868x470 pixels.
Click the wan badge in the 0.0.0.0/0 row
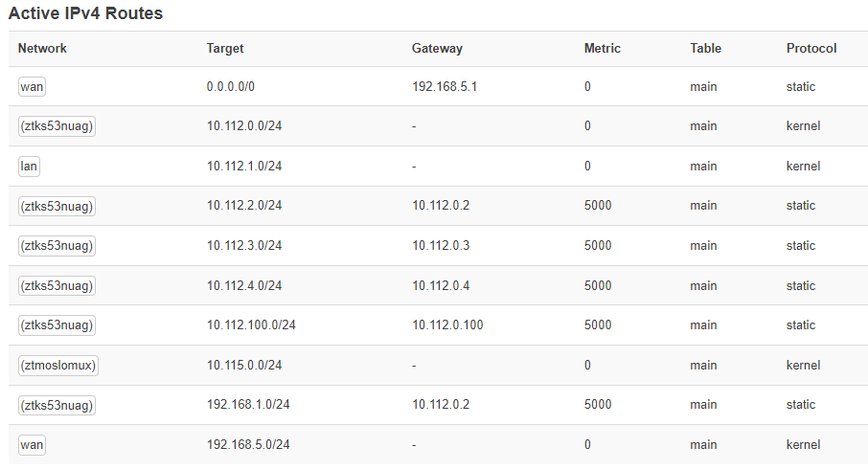(x=32, y=87)
